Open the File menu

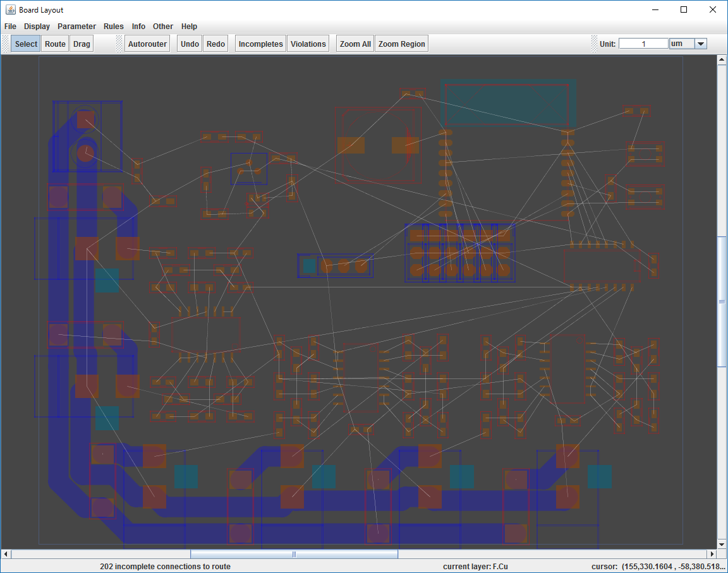click(10, 27)
